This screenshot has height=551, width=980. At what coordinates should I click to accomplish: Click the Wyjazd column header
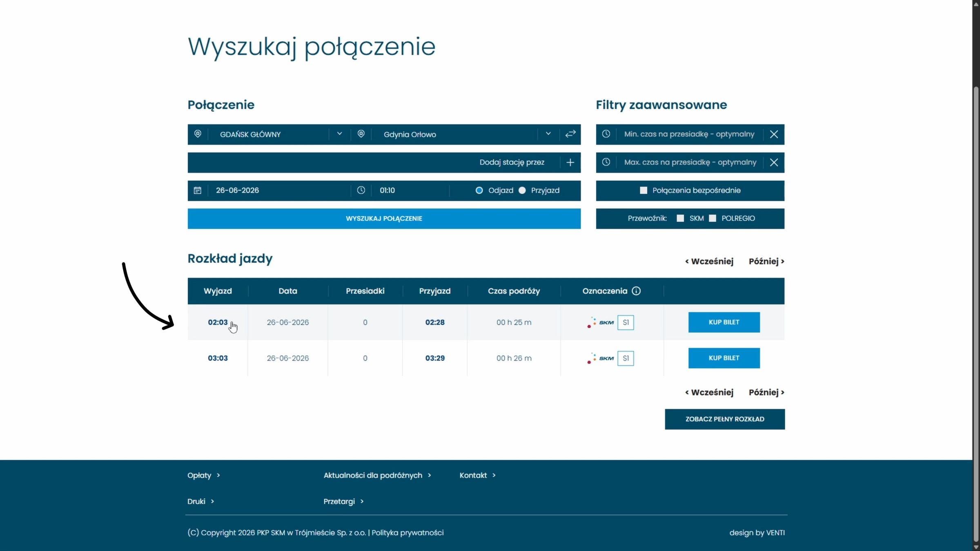pos(218,291)
